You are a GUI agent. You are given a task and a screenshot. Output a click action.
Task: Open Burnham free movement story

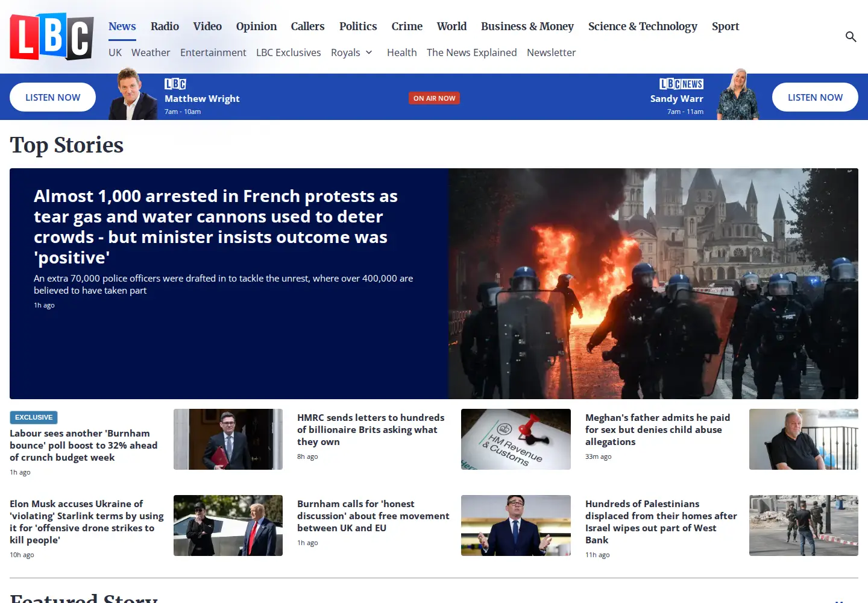point(373,516)
